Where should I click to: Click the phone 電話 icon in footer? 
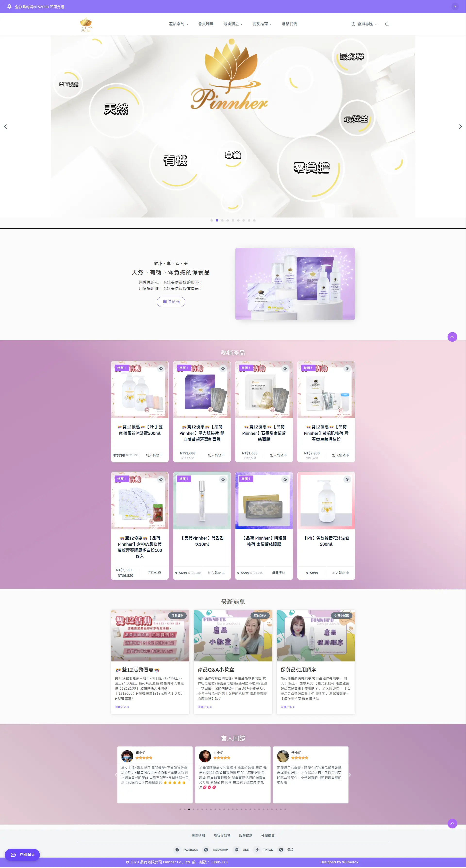coord(281,850)
